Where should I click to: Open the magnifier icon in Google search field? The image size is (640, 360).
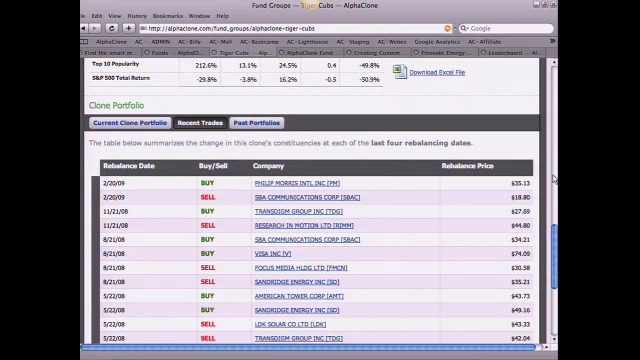(463, 28)
